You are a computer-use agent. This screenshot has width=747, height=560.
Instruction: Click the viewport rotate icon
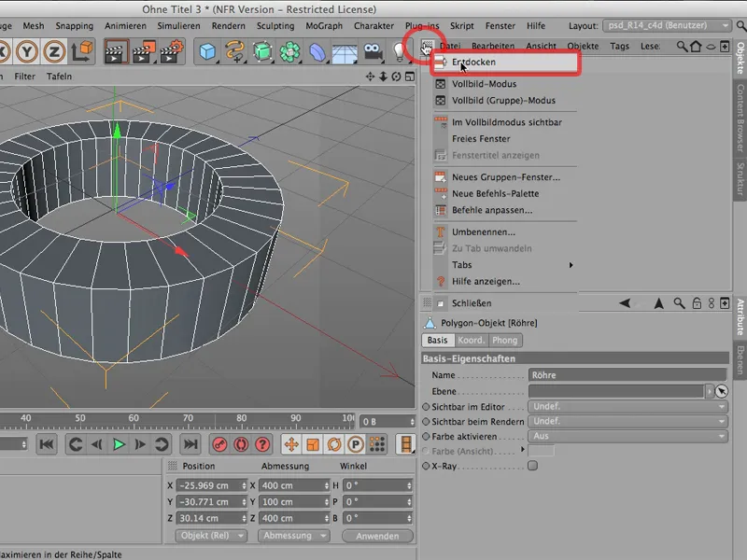[396, 77]
